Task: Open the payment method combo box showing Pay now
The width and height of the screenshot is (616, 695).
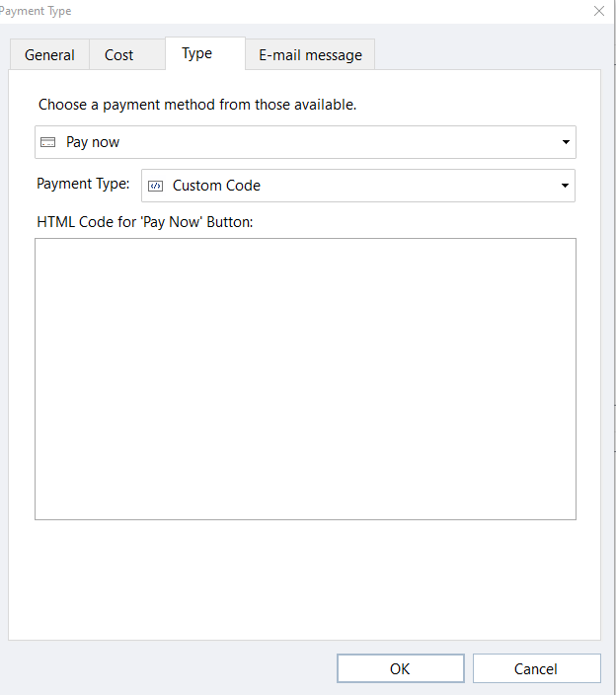Action: pos(305,142)
